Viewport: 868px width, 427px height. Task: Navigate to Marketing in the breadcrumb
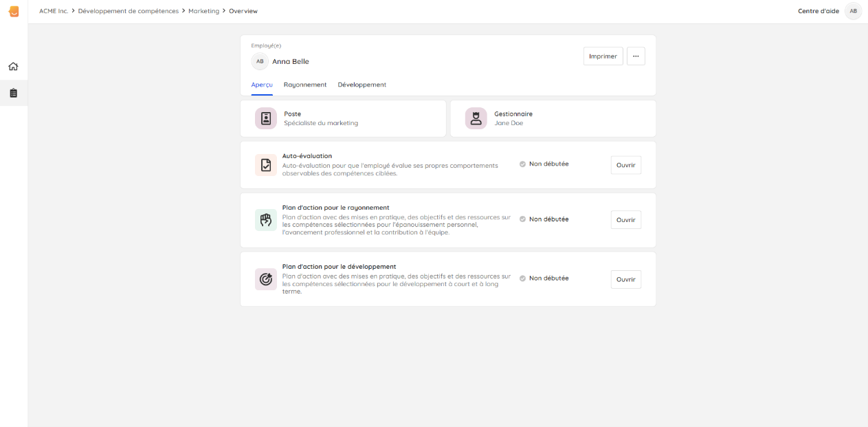pos(204,11)
